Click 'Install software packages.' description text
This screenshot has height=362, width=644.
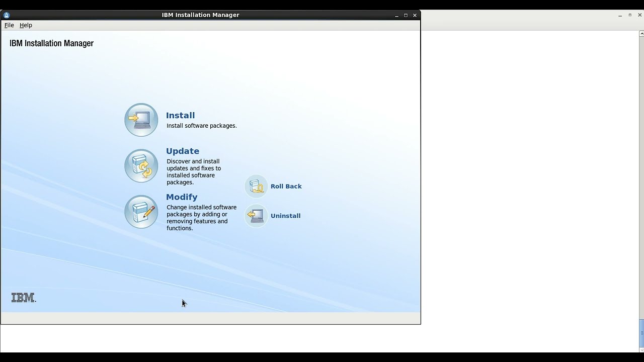click(x=202, y=126)
